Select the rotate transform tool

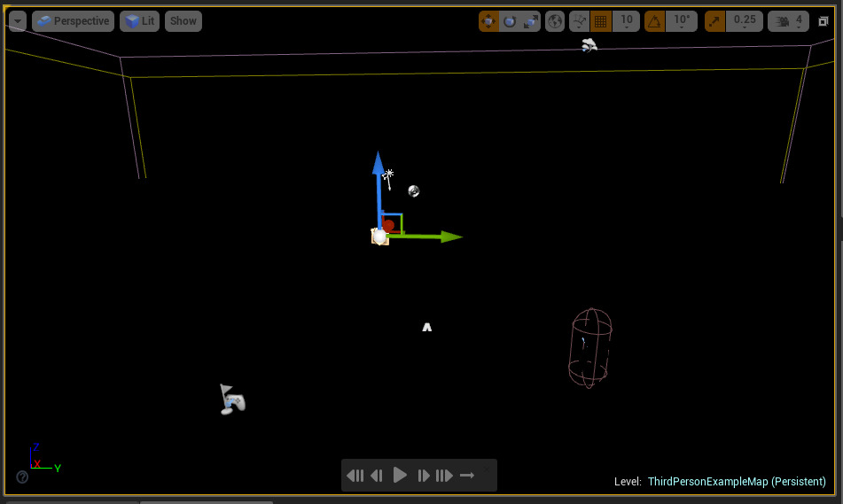tap(510, 21)
